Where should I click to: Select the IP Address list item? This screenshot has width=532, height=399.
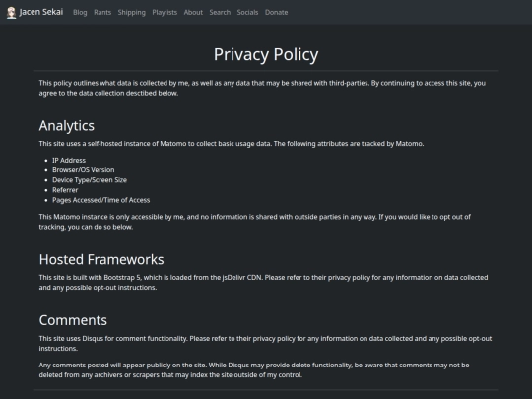tap(69, 161)
